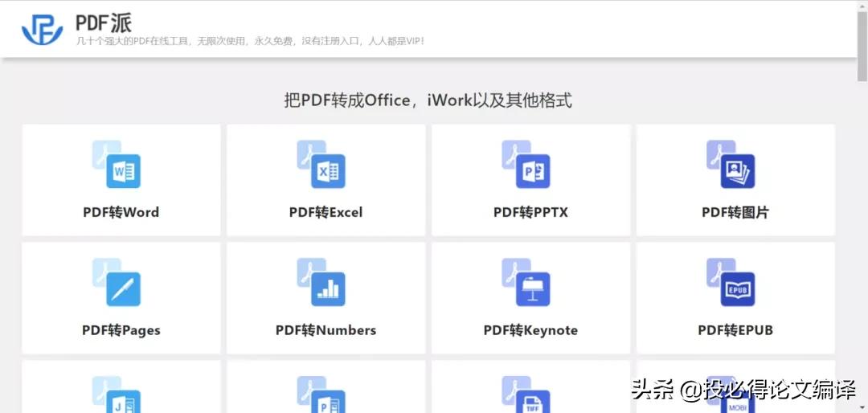This screenshot has height=413, width=868.
Task: Click the scrollbar down arrow
Action: click(x=862, y=407)
